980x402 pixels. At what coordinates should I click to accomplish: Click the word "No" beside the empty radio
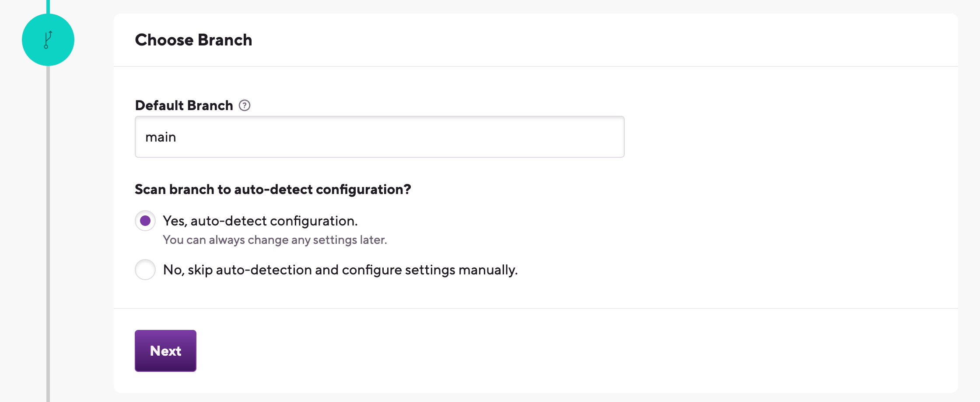[174, 270]
